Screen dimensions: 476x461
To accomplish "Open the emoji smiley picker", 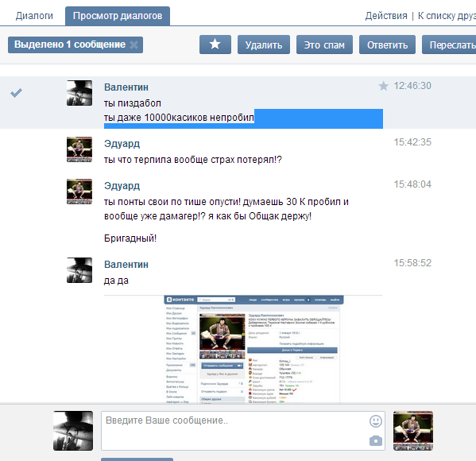I will click(x=376, y=421).
